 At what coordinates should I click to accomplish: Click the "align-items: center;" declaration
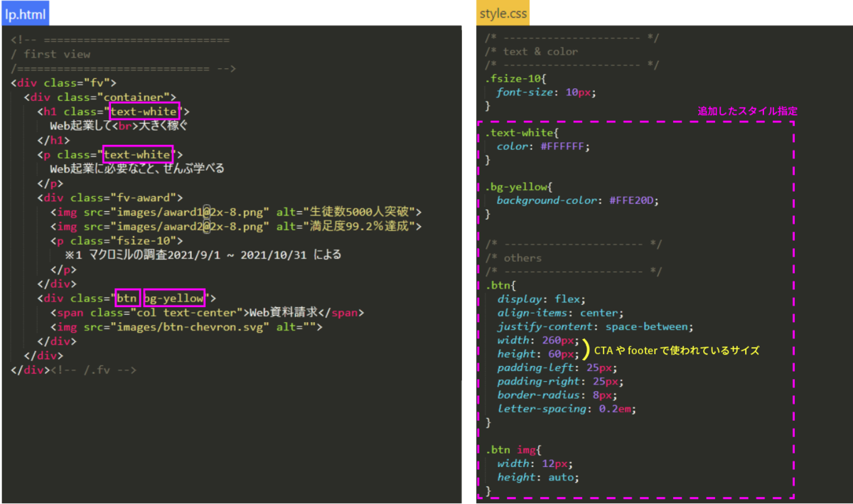559,313
